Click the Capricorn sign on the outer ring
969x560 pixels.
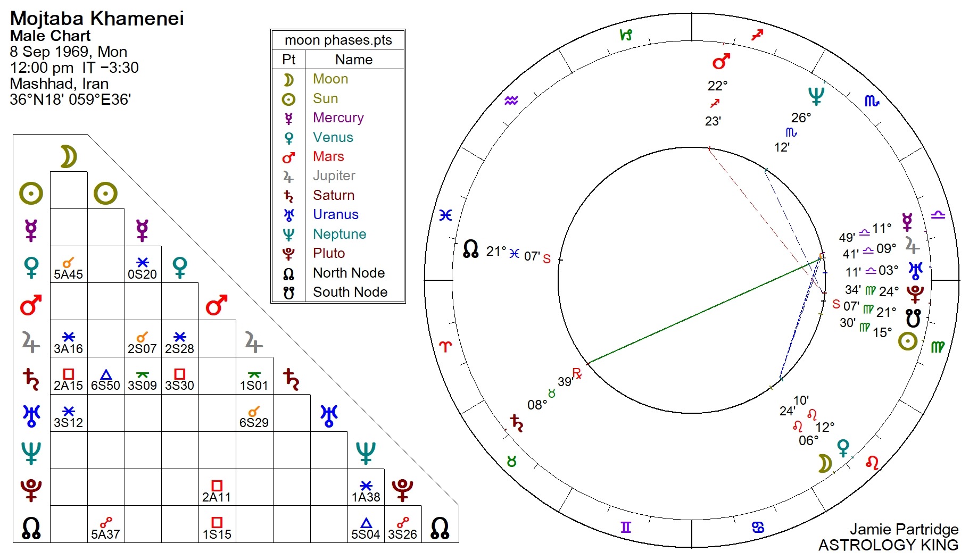(x=626, y=35)
